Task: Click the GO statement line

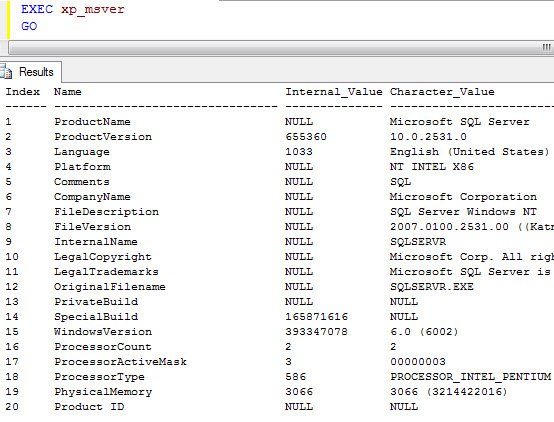Action: point(29,26)
